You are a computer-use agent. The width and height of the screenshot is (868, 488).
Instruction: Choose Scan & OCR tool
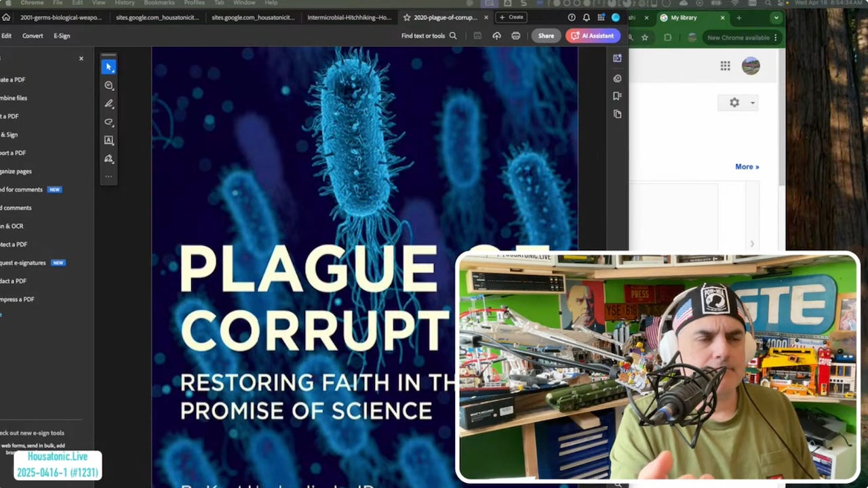tap(12, 226)
